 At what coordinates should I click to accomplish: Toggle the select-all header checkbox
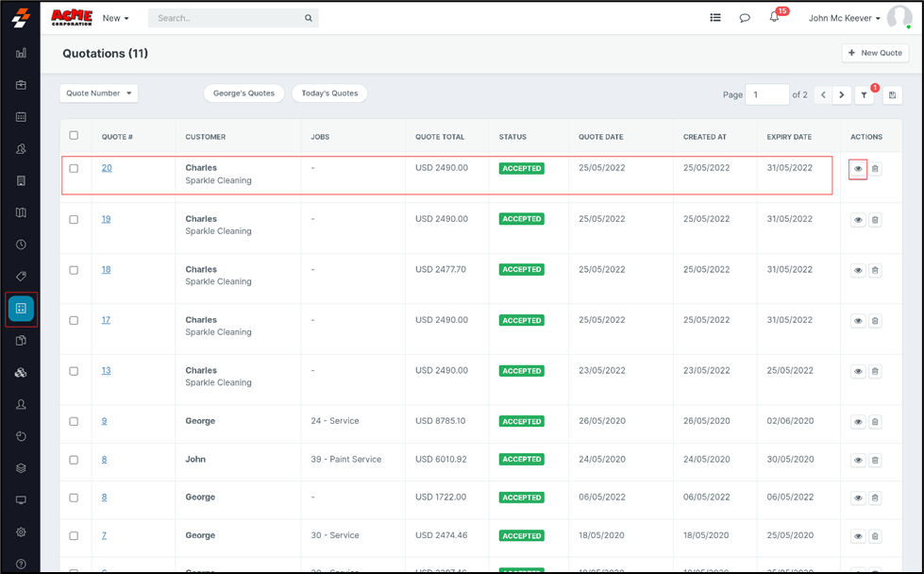point(74,136)
